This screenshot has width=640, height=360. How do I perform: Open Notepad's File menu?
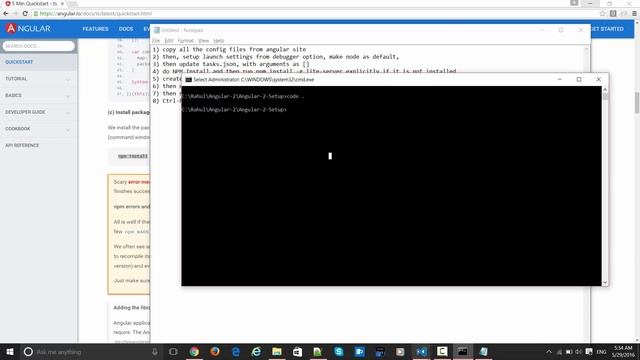point(156,41)
